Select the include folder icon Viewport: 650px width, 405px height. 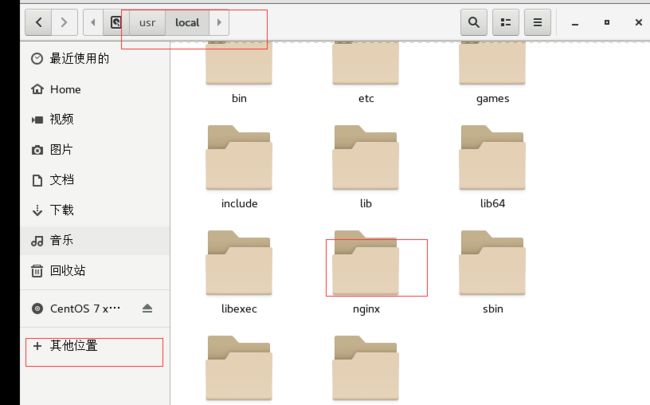pyautogui.click(x=239, y=158)
